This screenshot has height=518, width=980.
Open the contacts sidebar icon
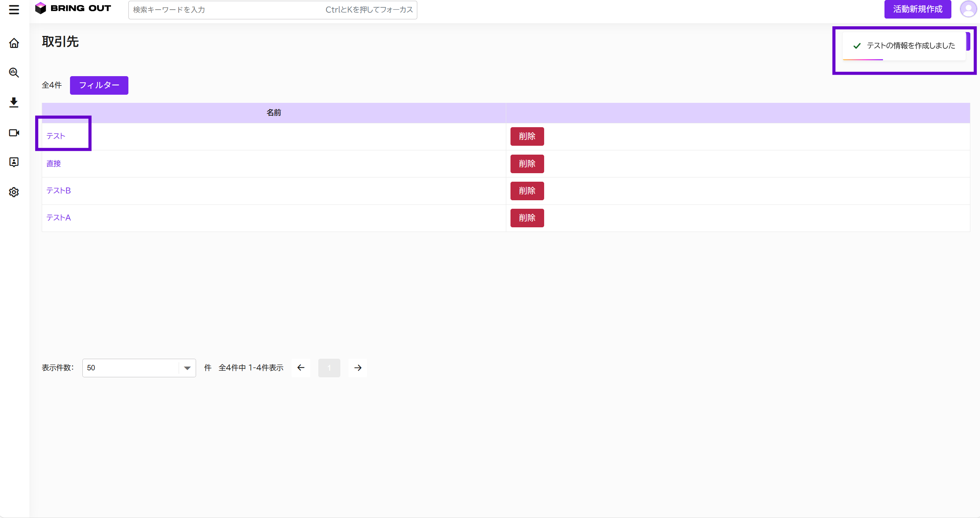click(x=14, y=162)
